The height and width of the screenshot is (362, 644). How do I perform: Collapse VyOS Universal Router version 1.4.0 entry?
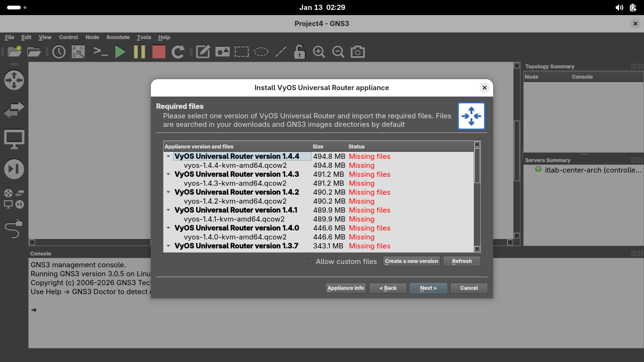[168, 228]
